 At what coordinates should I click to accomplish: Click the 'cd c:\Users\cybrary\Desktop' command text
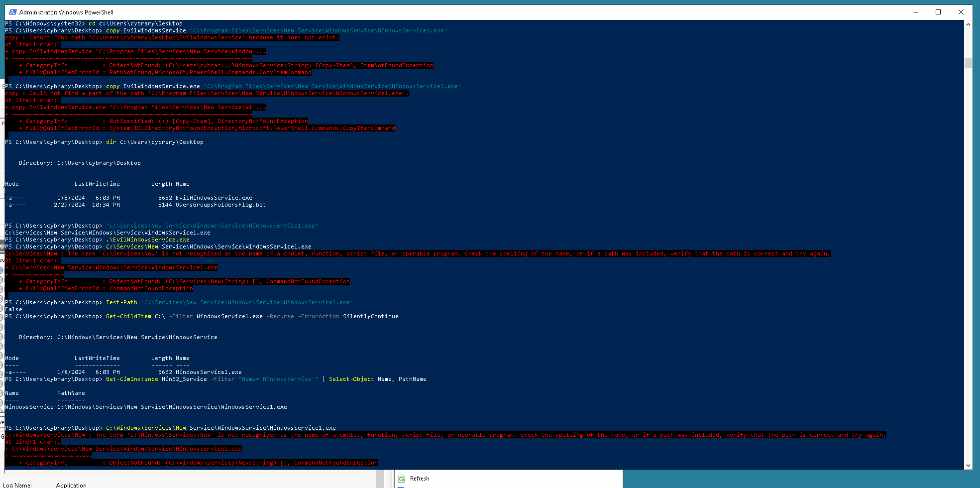[136, 23]
